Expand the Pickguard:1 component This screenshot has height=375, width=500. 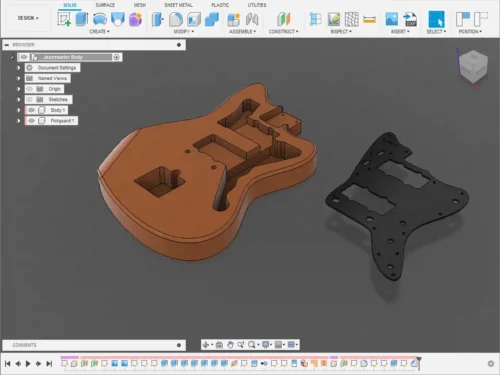pyautogui.click(x=19, y=121)
